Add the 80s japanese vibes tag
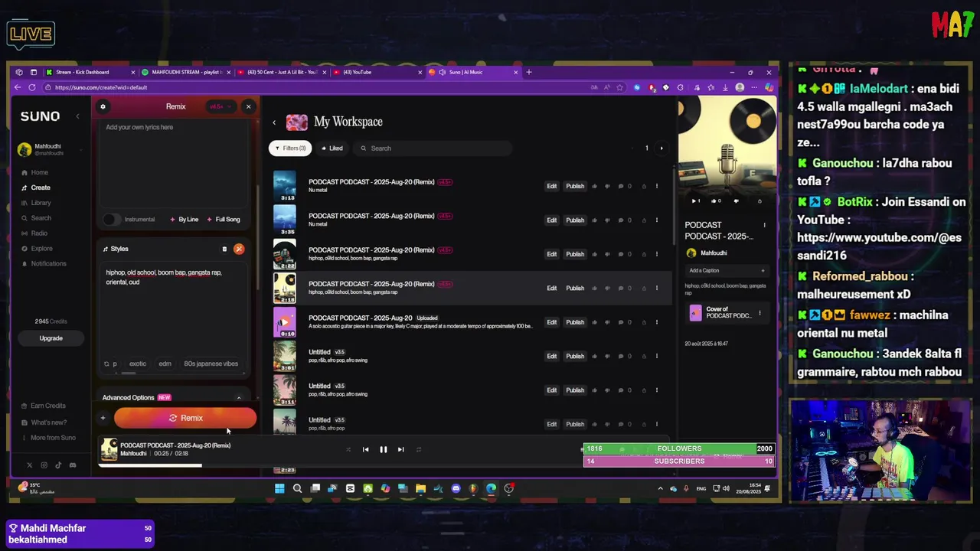 click(211, 364)
